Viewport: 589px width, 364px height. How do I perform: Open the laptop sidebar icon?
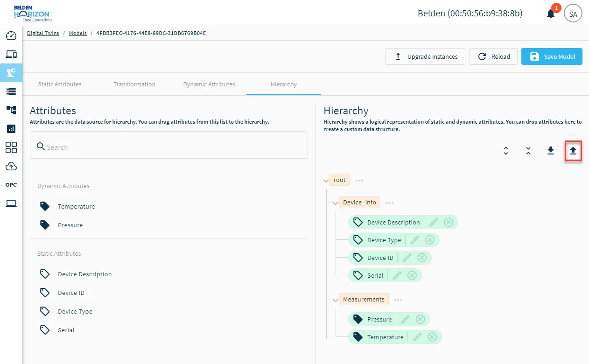pyautogui.click(x=11, y=203)
